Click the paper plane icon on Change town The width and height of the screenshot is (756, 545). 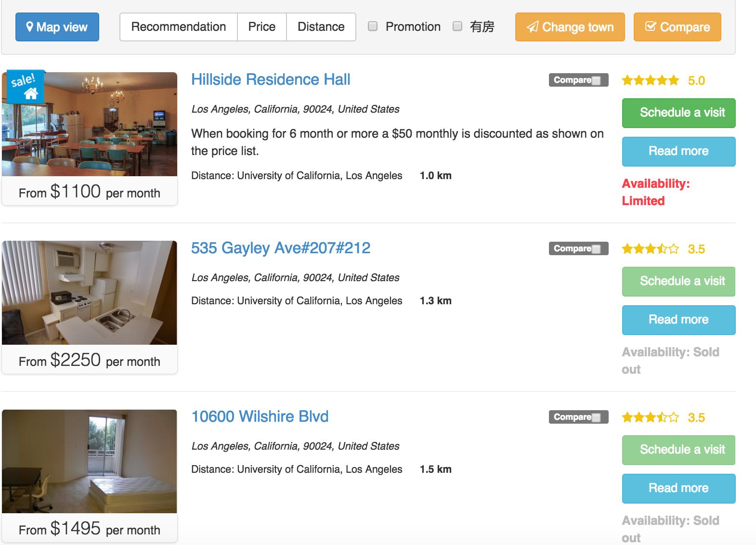tap(532, 27)
